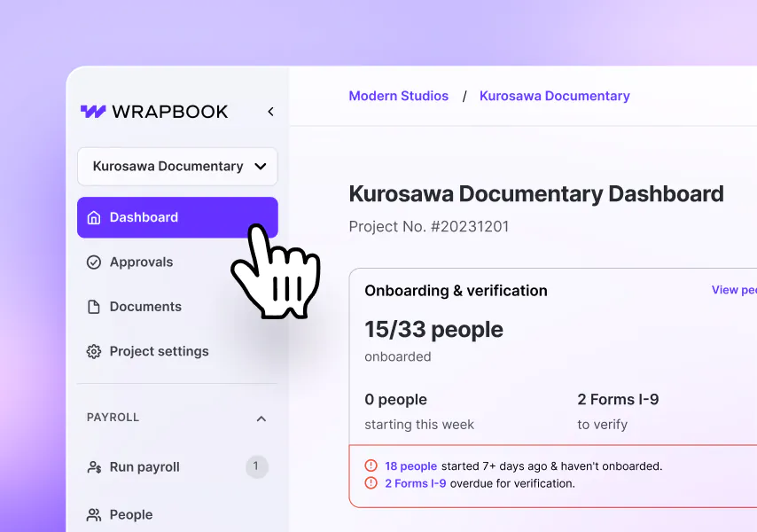
Task: Click the Documents file icon
Action: [x=94, y=307]
